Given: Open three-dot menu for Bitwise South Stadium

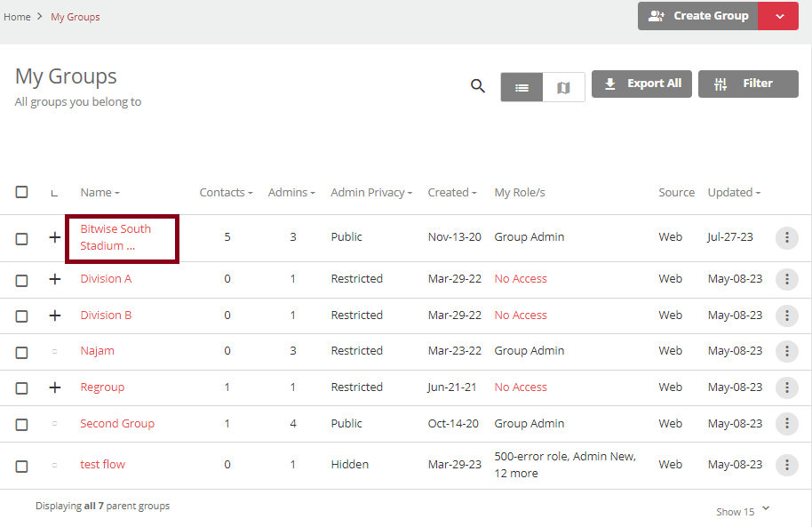Looking at the screenshot, I should (786, 238).
